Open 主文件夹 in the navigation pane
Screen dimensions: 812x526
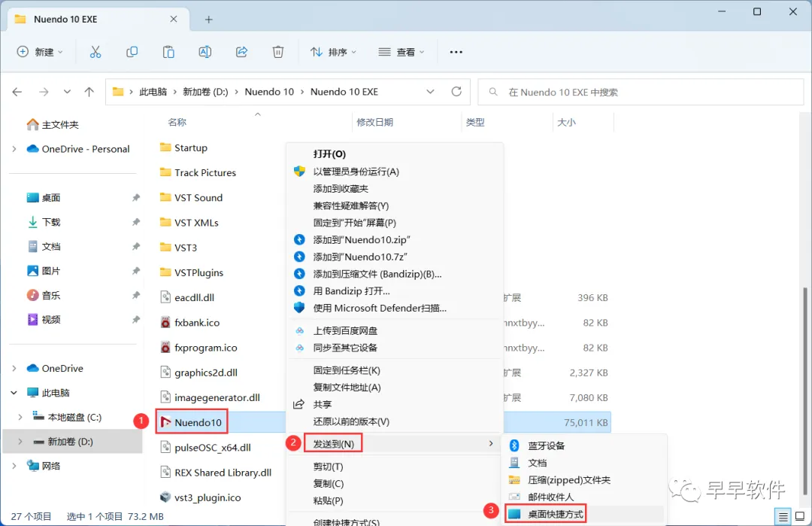53,124
